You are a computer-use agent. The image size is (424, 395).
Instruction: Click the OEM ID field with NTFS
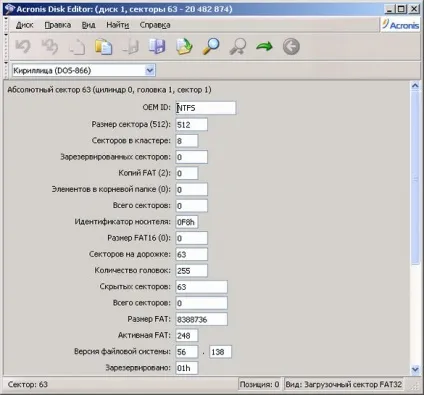click(206, 108)
